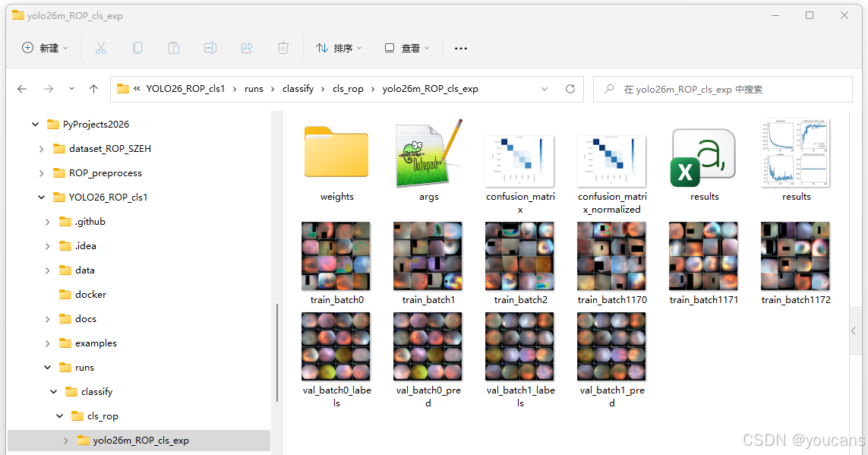The image size is (868, 455).
Task: Refresh the current folder view
Action: 570,89
